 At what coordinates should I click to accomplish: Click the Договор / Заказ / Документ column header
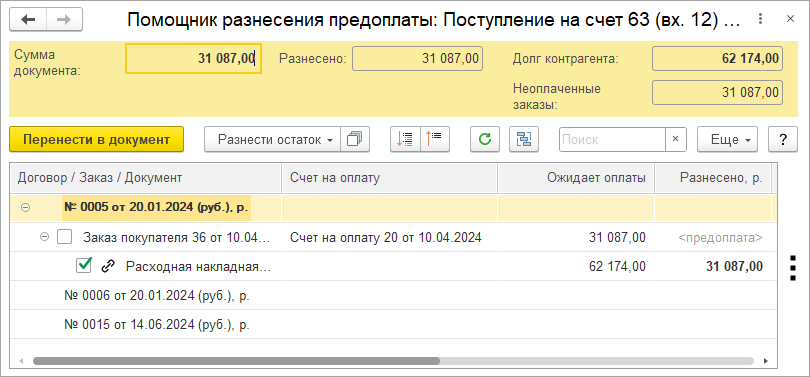146,178
